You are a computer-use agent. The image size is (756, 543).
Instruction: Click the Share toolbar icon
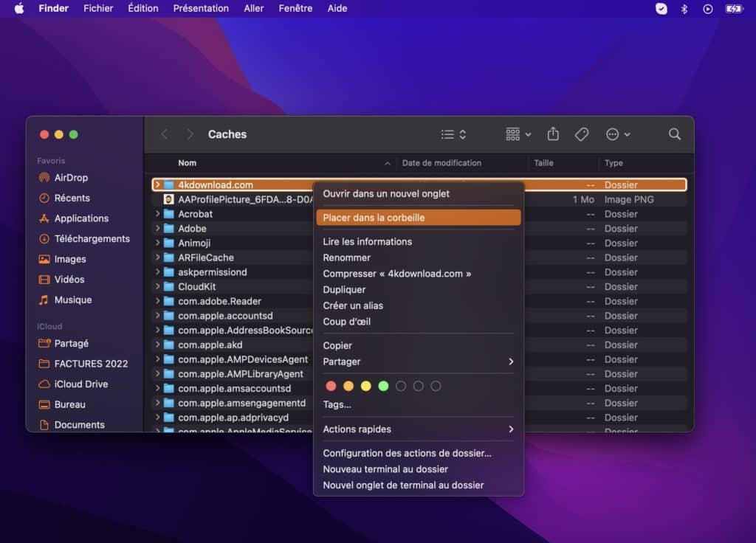coord(553,134)
